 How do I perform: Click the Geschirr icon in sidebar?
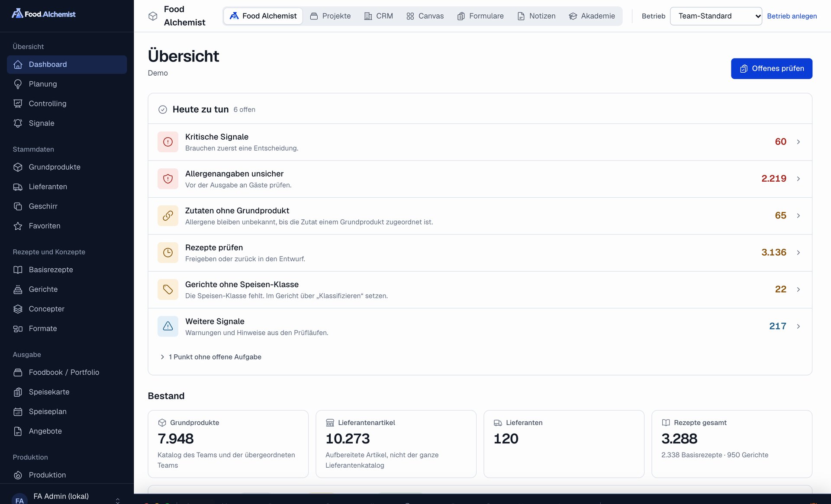point(18,206)
